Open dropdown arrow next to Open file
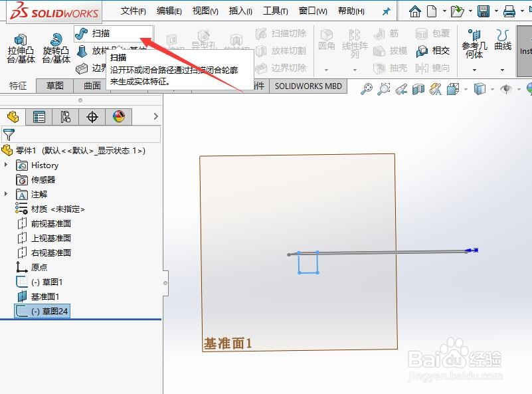The height and width of the screenshot is (394, 532). click(x=470, y=11)
